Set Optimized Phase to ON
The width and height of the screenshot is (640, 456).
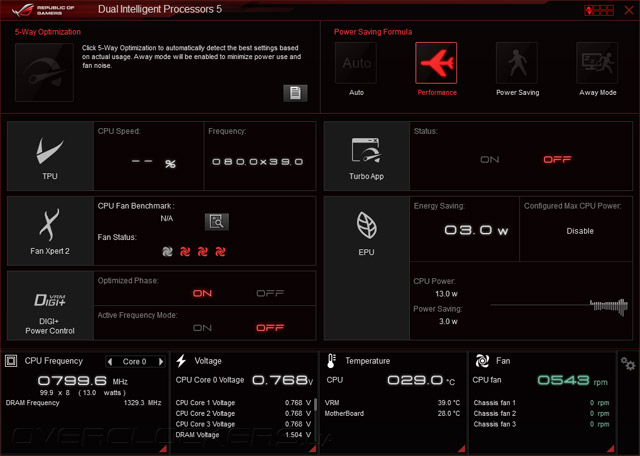tap(202, 294)
